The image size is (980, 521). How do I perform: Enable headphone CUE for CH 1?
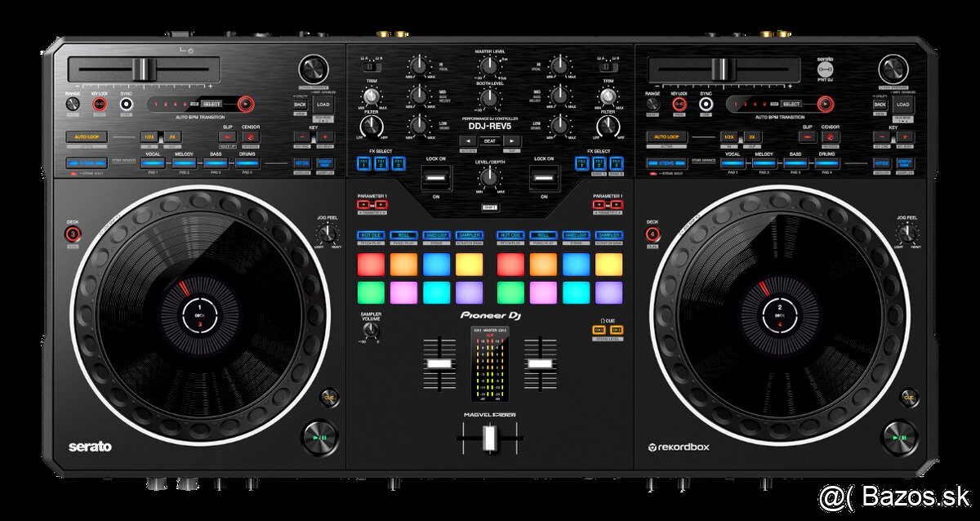599,330
